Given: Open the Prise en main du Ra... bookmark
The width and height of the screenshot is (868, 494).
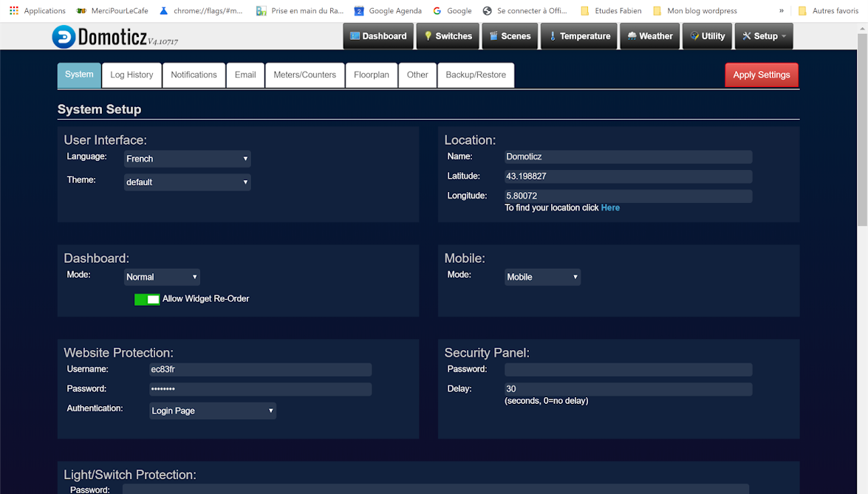Looking at the screenshot, I should pos(299,10).
